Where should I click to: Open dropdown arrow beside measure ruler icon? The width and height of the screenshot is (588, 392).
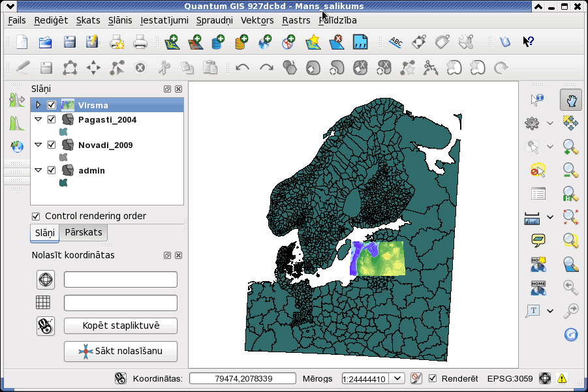coord(549,217)
